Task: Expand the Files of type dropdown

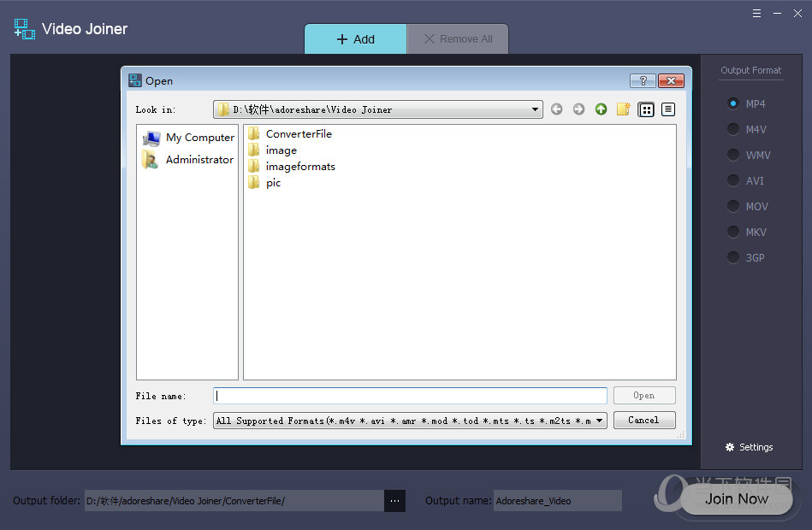Action: click(599, 421)
